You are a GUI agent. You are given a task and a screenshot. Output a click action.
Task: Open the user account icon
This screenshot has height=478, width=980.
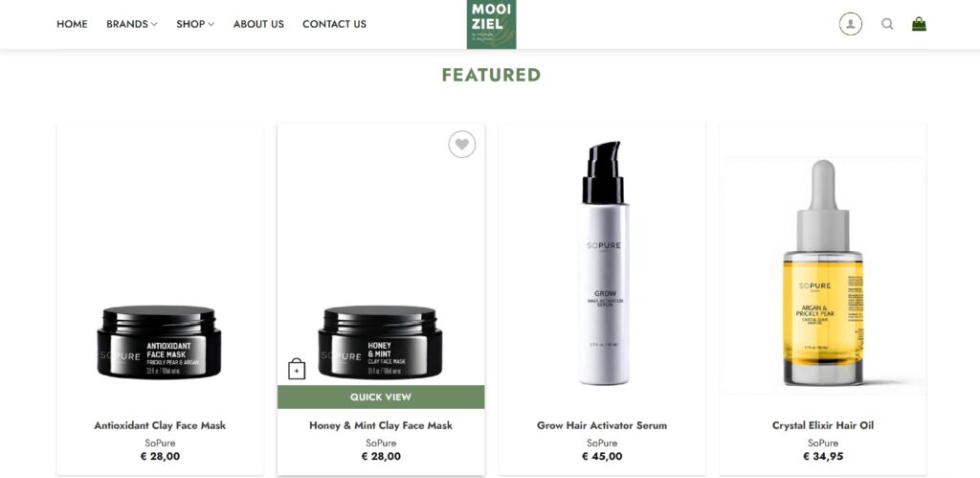pos(850,24)
